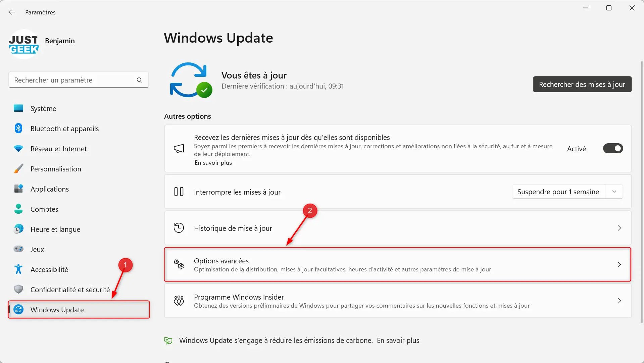
Task: Open Programme Windows Insider
Action: (398, 301)
